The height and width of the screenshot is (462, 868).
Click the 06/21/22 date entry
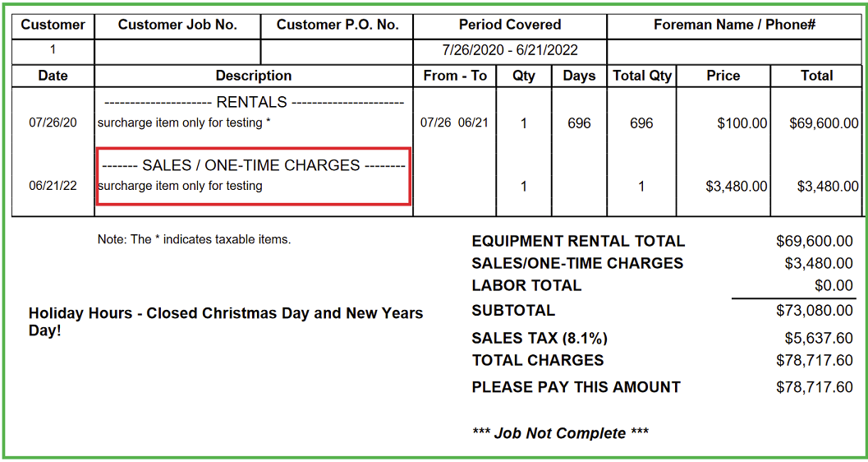coord(53,186)
